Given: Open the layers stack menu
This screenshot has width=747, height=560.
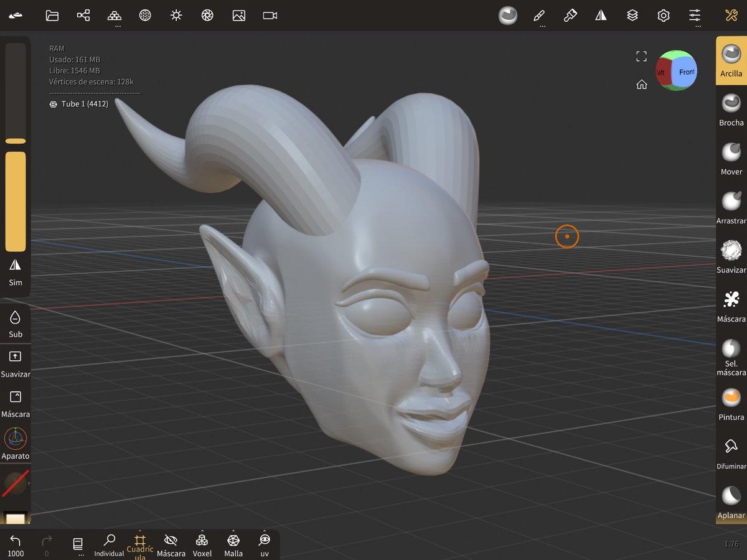Looking at the screenshot, I should click(x=632, y=16).
